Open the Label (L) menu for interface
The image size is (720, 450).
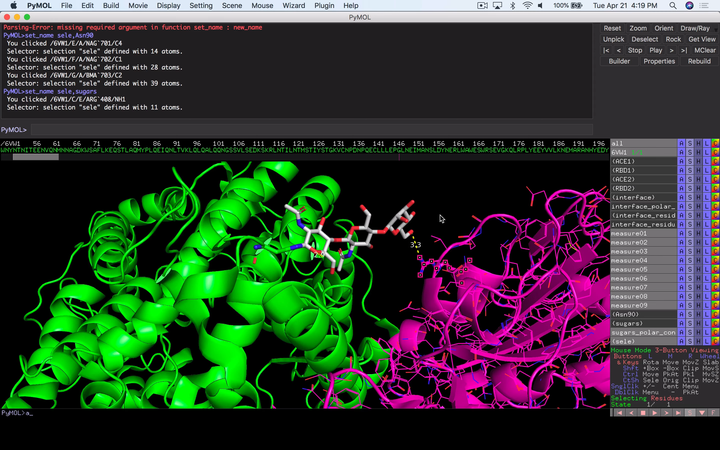tap(707, 198)
